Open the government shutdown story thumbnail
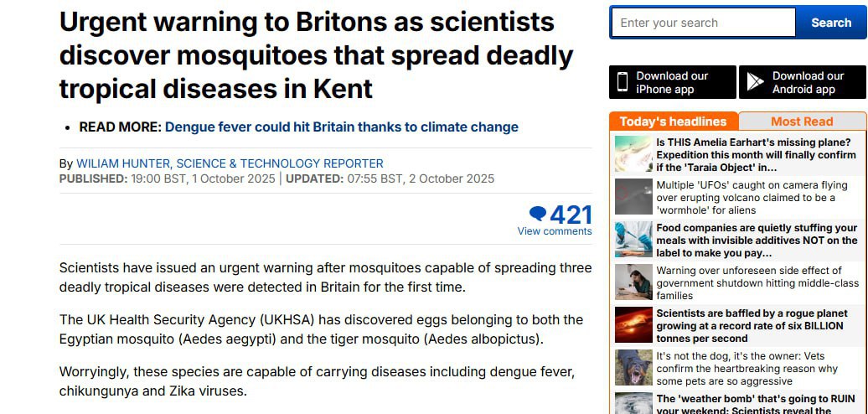 pos(633,282)
